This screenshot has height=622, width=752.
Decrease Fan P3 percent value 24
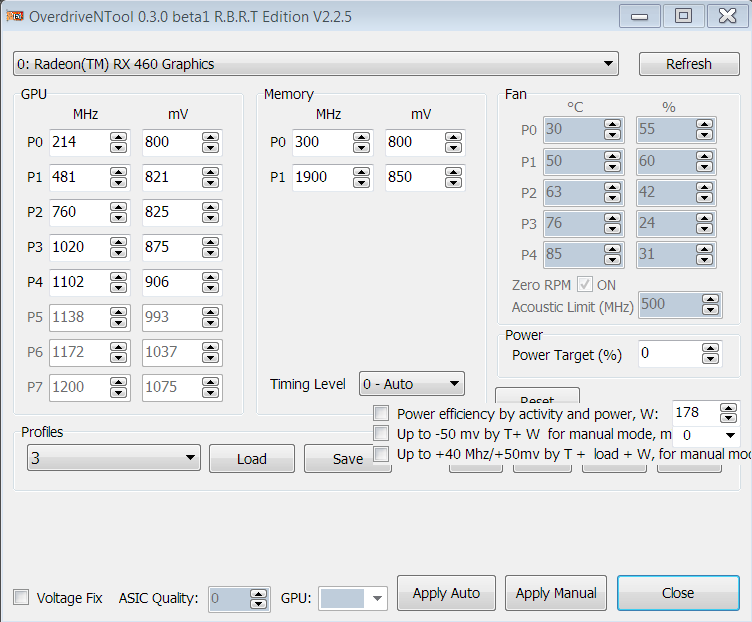coord(705,229)
